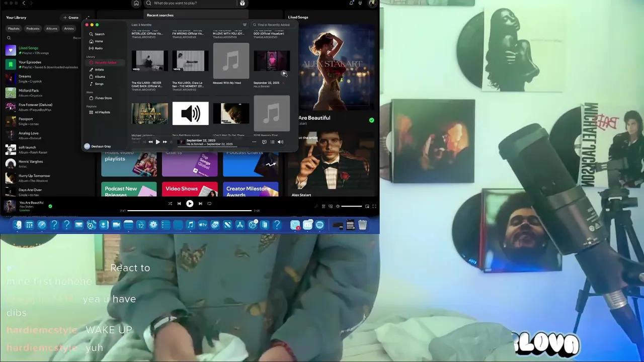Open more options ellipsis in Music player
The width and height of the screenshot is (644, 362).
(254, 142)
